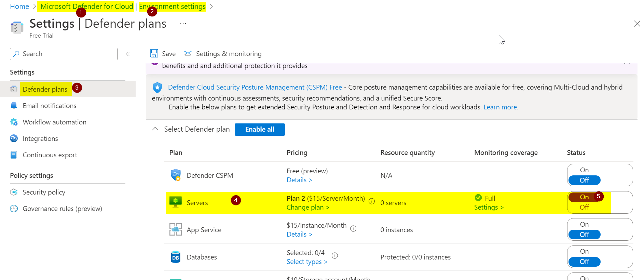Open the ellipsis more options menu
644x280 pixels.
click(x=183, y=24)
